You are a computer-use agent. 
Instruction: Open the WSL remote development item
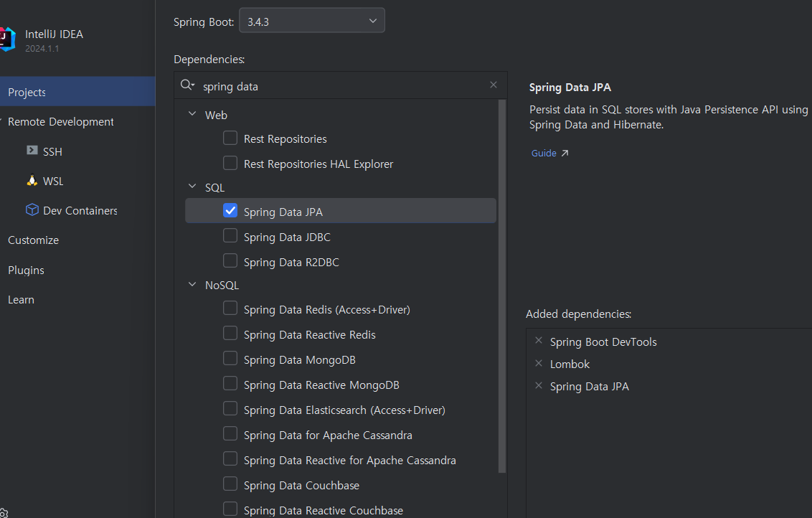point(53,182)
